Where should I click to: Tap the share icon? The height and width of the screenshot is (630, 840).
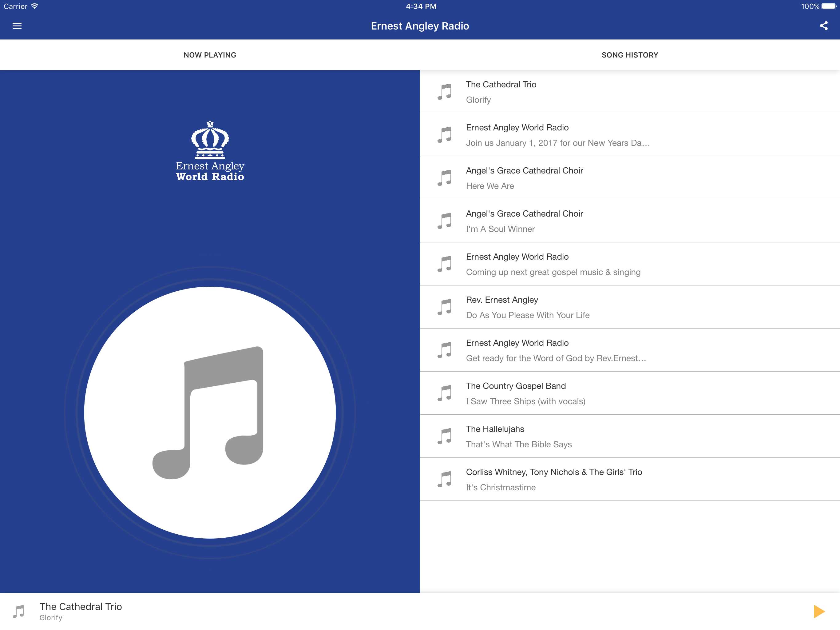(823, 26)
